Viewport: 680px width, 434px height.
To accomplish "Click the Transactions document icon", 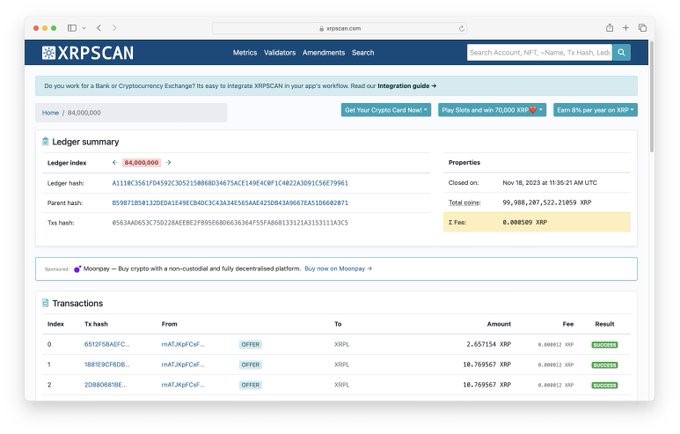I will pyautogui.click(x=46, y=303).
